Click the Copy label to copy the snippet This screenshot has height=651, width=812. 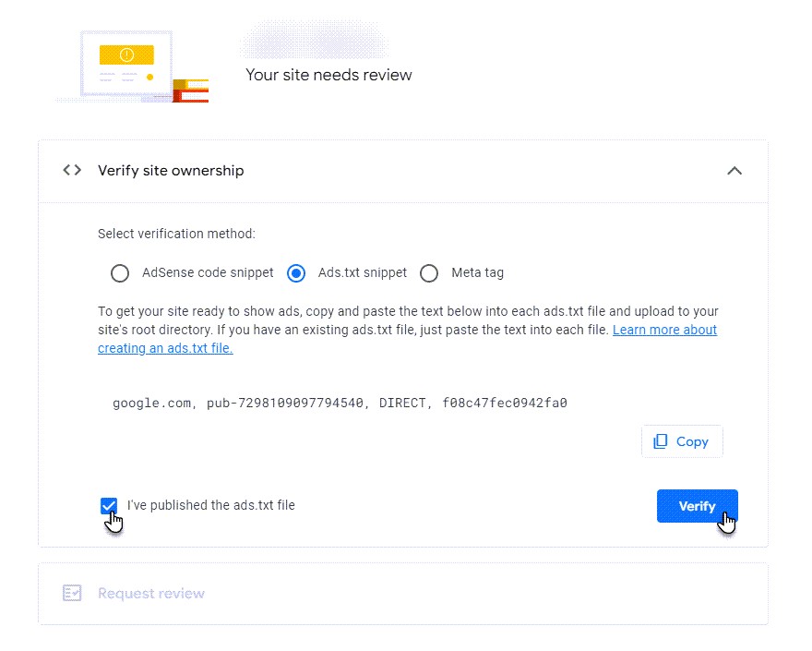click(x=692, y=441)
